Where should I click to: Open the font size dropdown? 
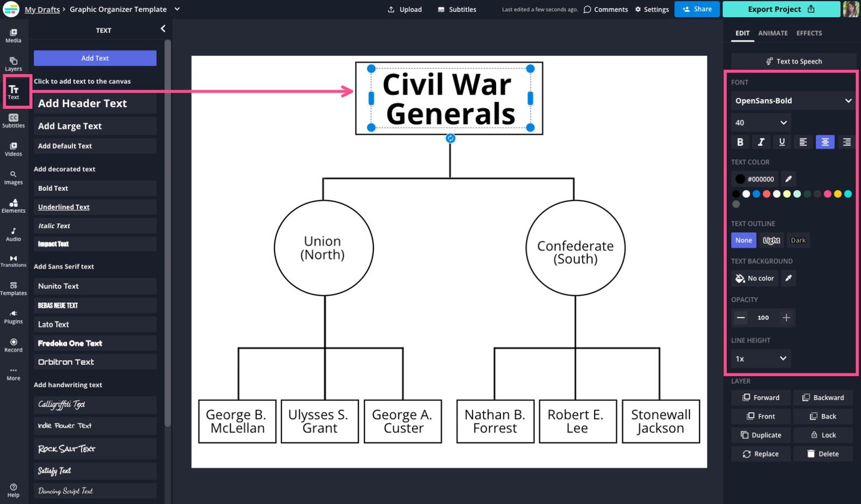760,123
